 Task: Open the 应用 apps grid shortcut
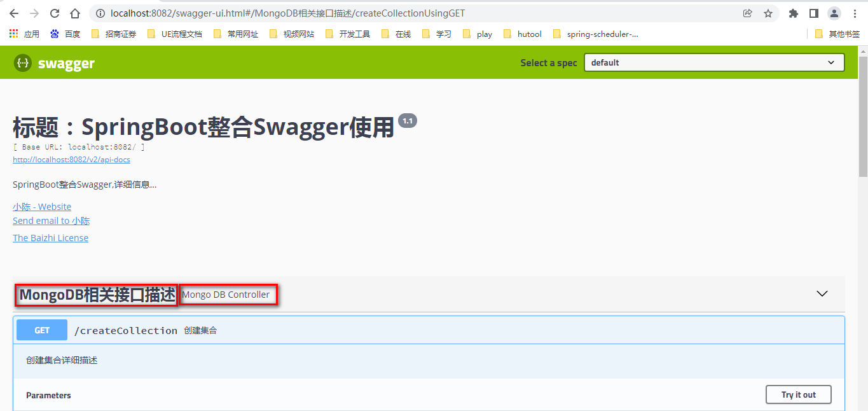(24, 34)
